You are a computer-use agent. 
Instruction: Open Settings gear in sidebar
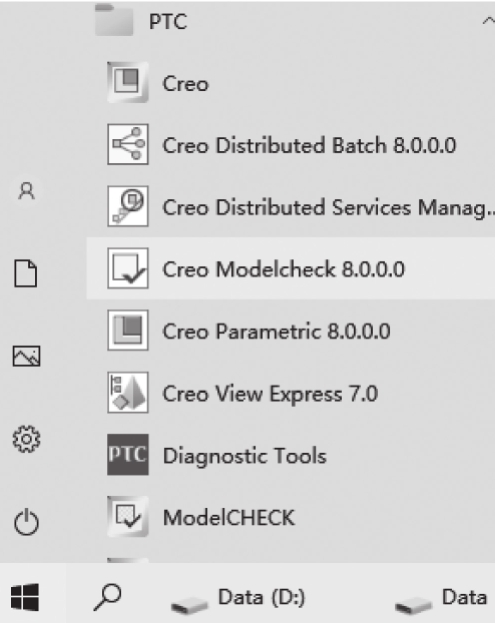click(26, 439)
